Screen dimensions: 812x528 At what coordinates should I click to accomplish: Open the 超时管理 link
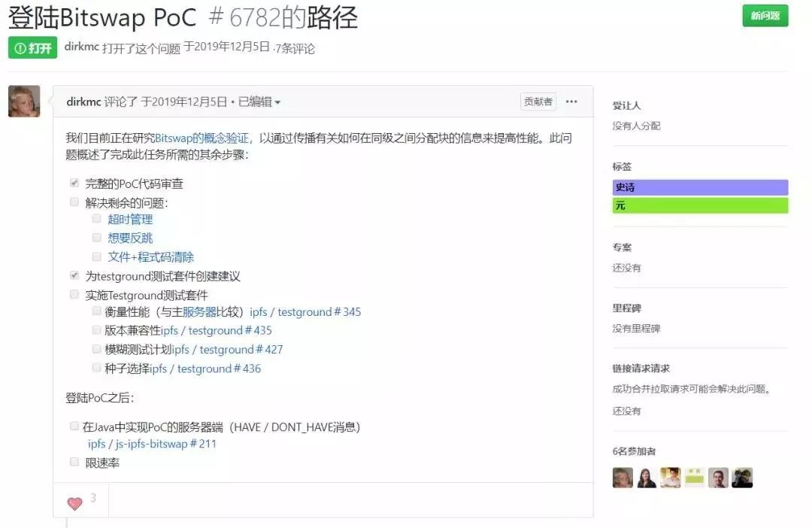click(x=130, y=219)
